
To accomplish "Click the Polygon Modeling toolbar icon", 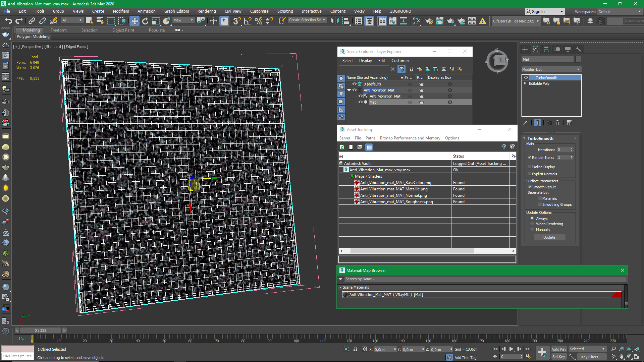I will click(x=33, y=36).
